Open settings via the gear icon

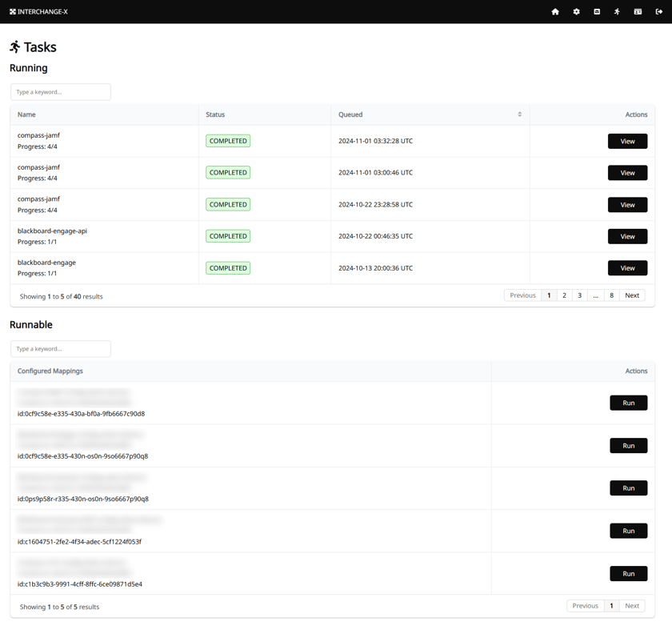tap(576, 12)
